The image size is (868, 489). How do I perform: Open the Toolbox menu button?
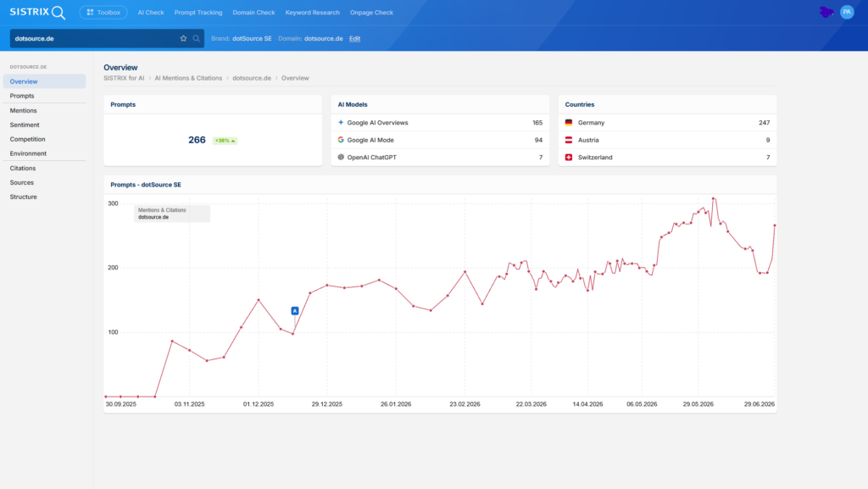coord(103,12)
